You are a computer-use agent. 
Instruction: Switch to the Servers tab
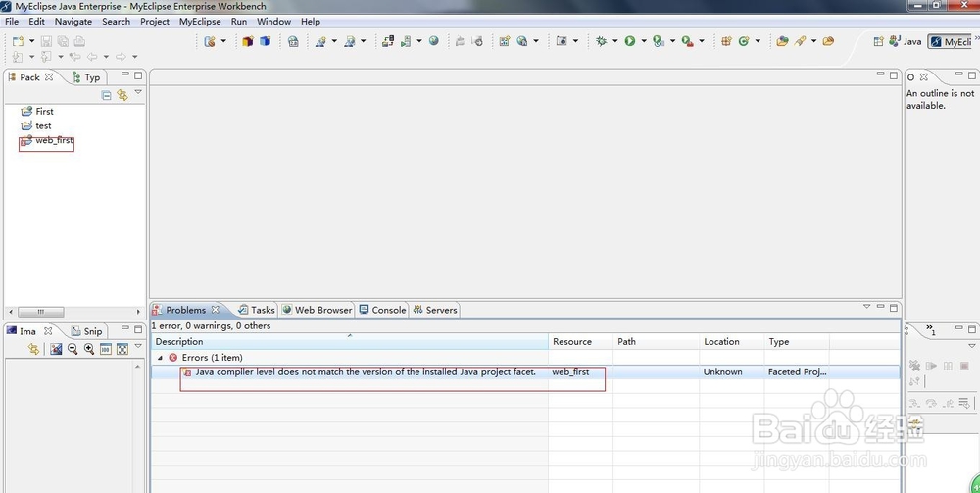(x=435, y=310)
